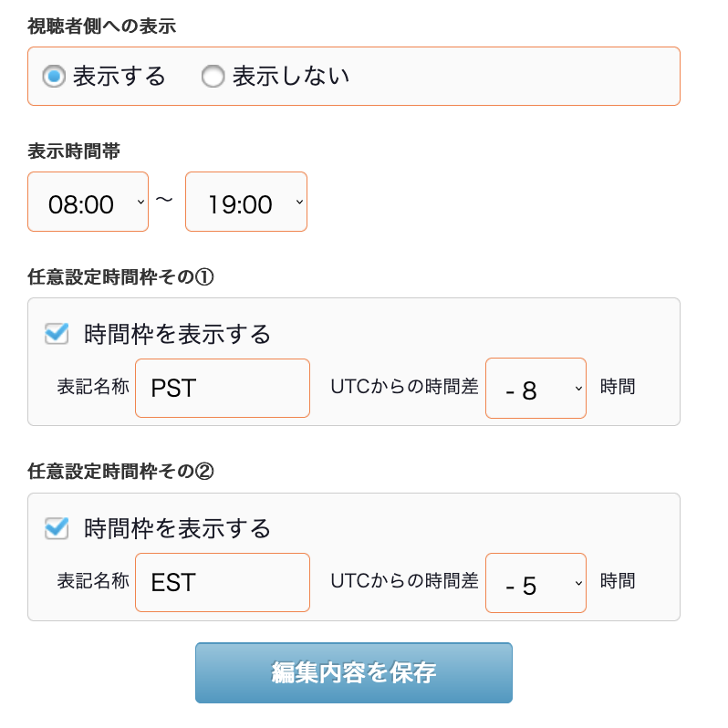Screen dimensions: 728x728
Task: Click the 編集内容を保存 save button
Action: (x=354, y=672)
